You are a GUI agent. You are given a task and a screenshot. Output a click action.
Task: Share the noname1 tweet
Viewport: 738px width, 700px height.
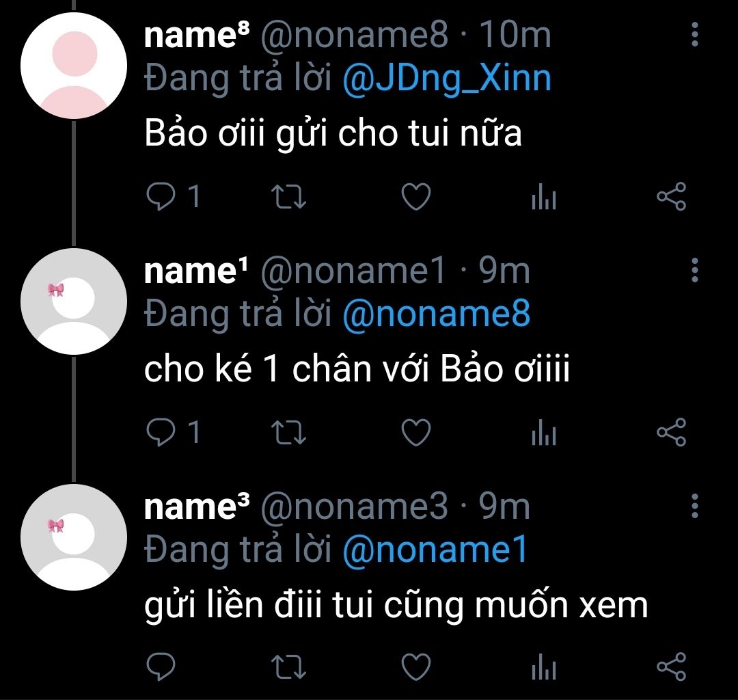[671, 432]
